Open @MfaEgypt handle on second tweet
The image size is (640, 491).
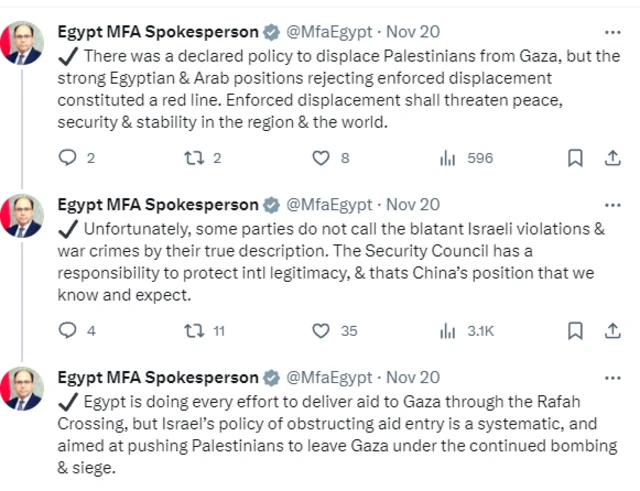tap(331, 204)
